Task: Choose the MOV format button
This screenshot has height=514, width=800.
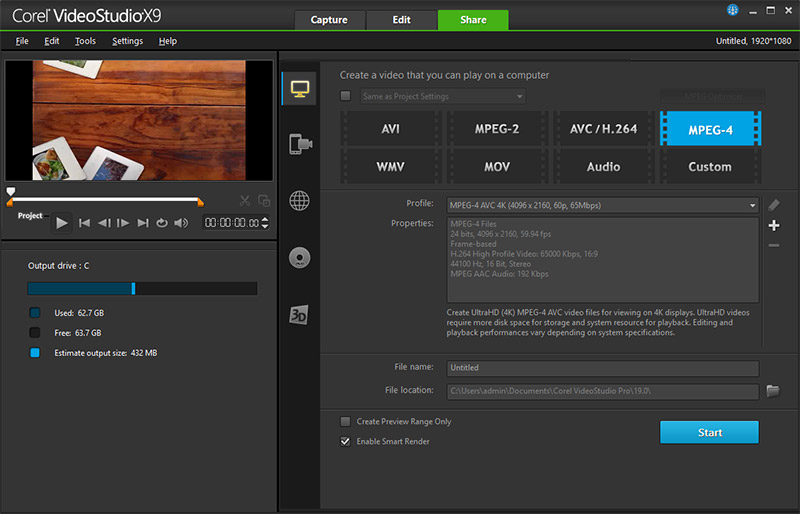Action: [x=497, y=166]
